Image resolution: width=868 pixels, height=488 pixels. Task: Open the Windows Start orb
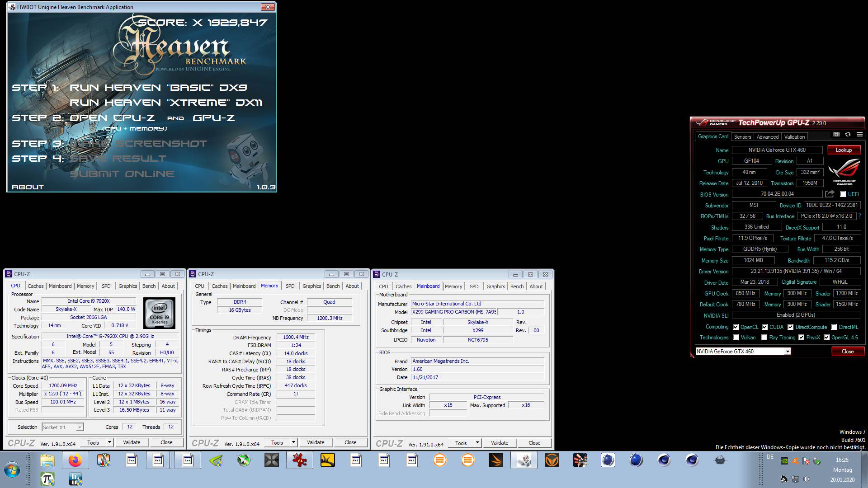(x=12, y=470)
